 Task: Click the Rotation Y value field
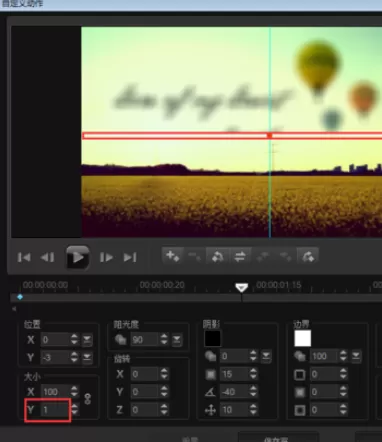pyautogui.click(x=144, y=392)
